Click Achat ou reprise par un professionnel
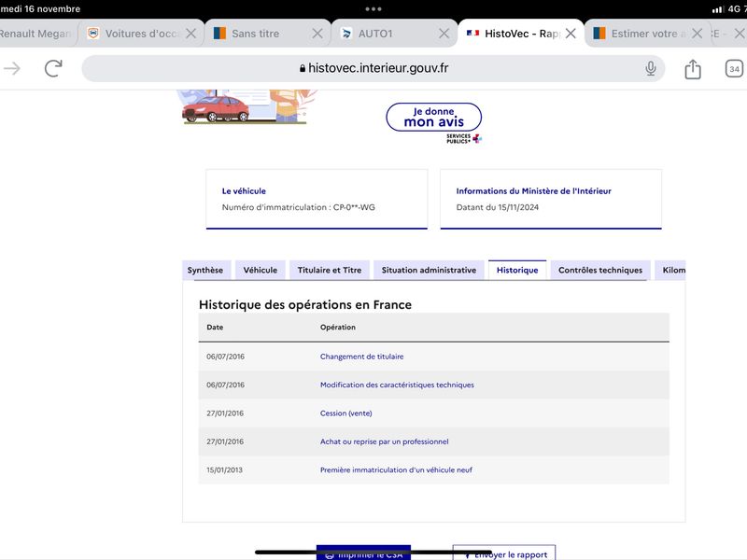Screen dimensions: 747x560 [x=384, y=441]
